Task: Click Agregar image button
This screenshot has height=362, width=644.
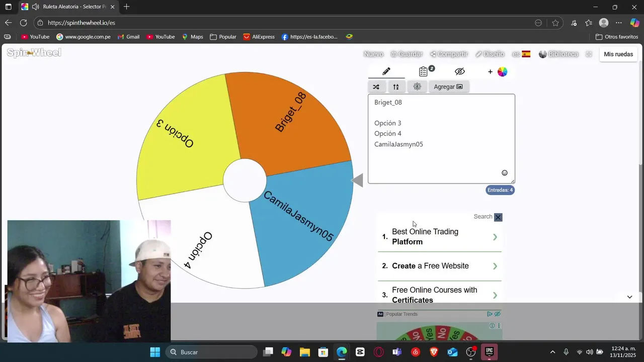Action: pos(448,86)
